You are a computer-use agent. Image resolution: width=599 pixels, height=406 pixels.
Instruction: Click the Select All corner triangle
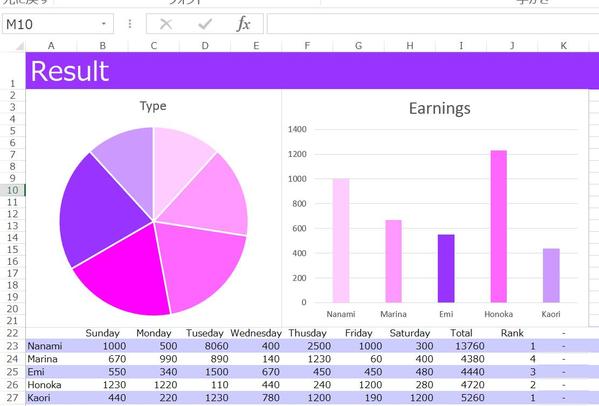tap(19, 46)
